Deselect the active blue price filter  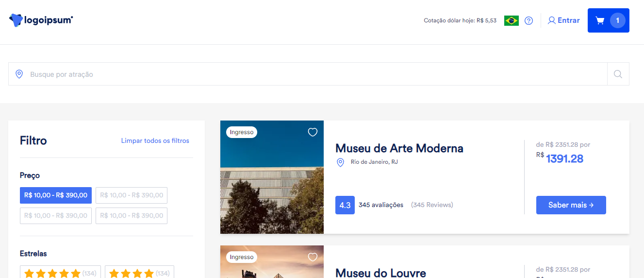56,195
